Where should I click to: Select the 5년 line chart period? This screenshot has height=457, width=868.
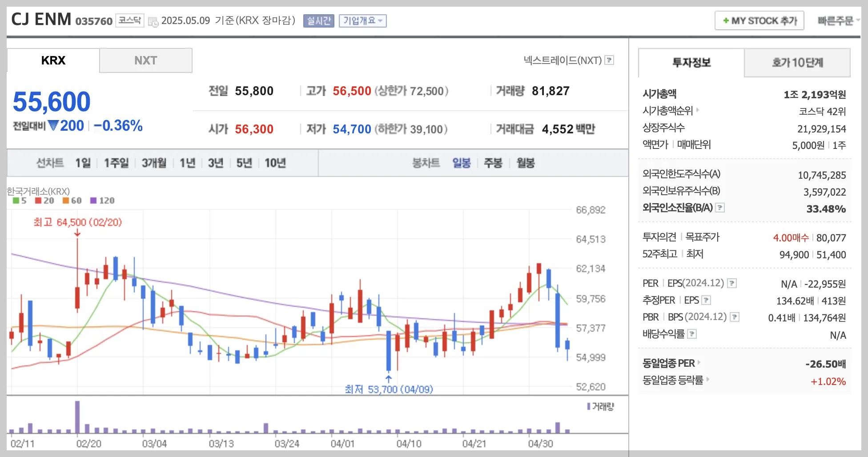coord(244,163)
